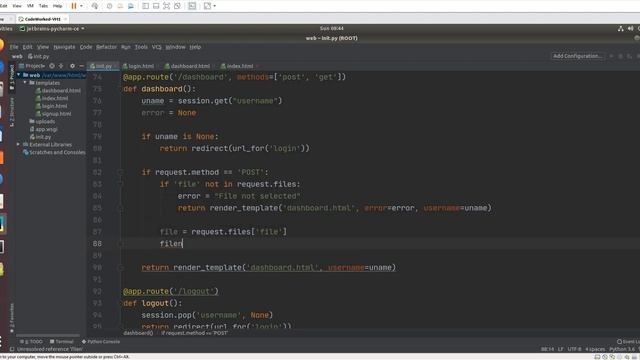Open the File menu in PyCharm

click(14, 47)
